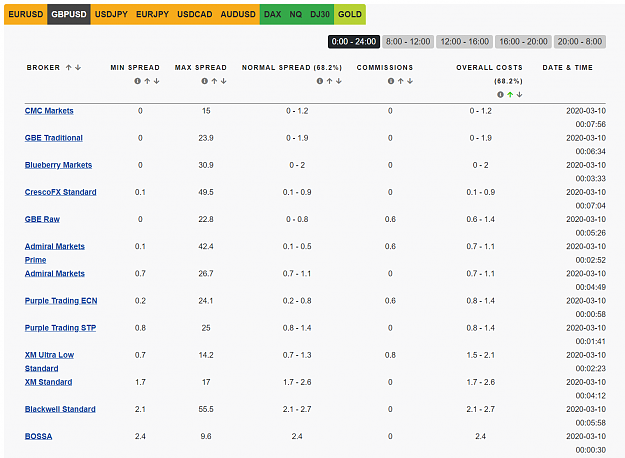The width and height of the screenshot is (625, 458).
Task: Click Purple Trading STP max spread 25
Action: [206, 328]
